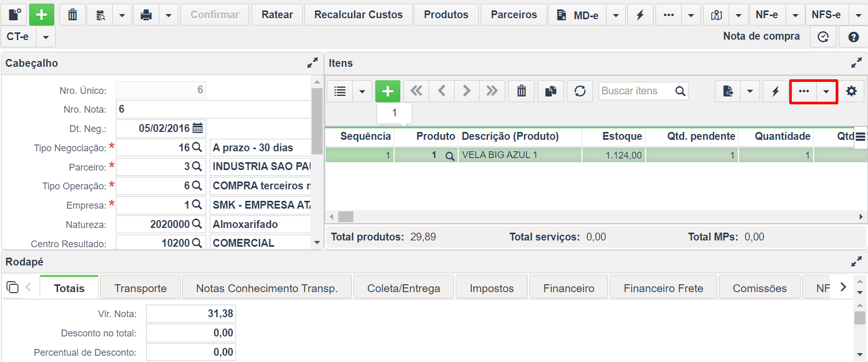Go to first item record
Viewport: 868px width, 362px height.
416,91
